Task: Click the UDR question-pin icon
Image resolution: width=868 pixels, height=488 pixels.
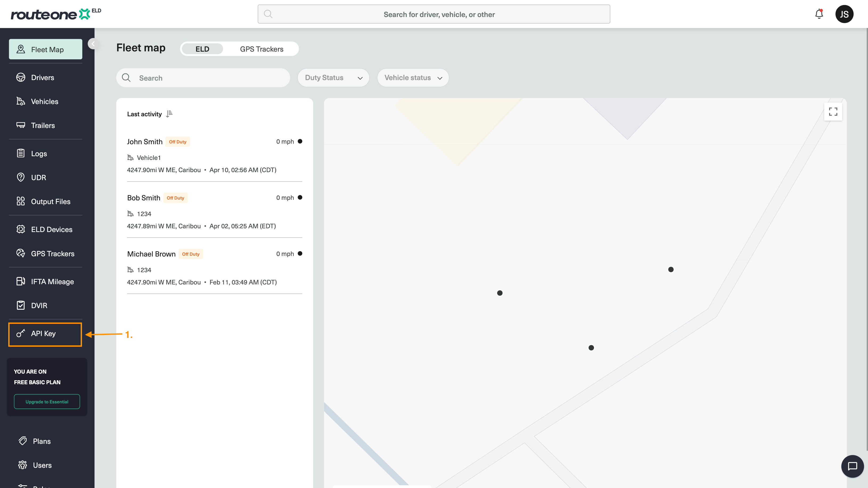Action: pyautogui.click(x=21, y=177)
